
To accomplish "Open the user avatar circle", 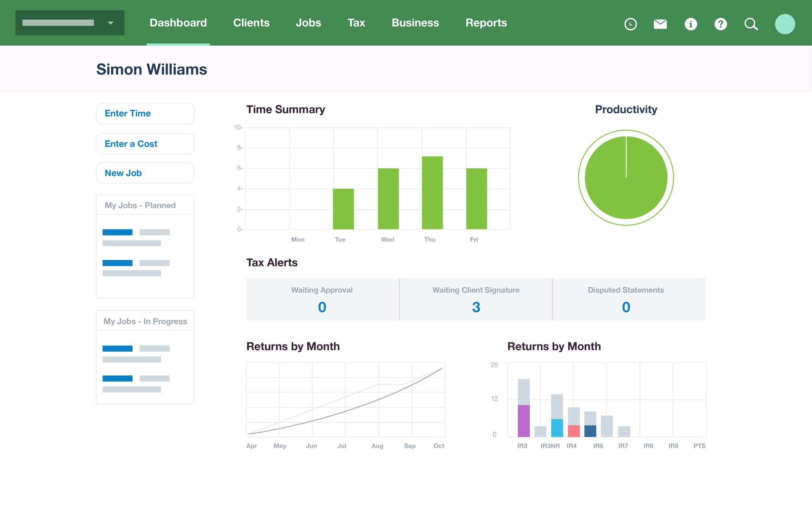I will pyautogui.click(x=785, y=24).
